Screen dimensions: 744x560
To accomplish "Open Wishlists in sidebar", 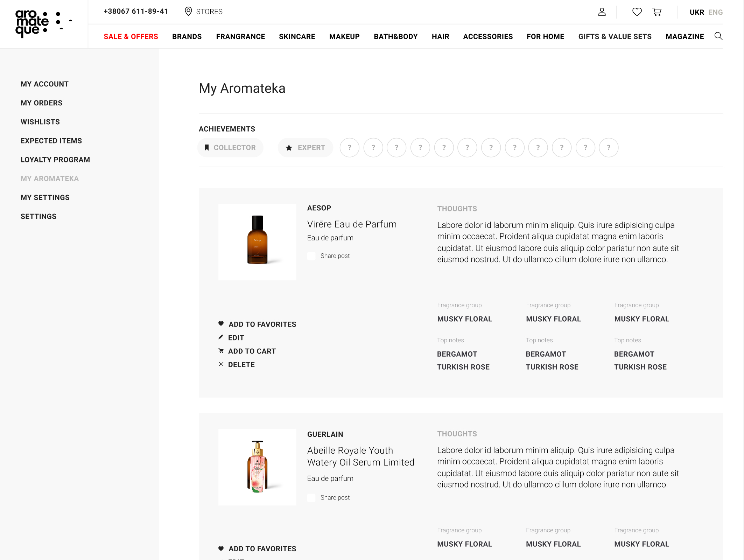I will point(40,122).
